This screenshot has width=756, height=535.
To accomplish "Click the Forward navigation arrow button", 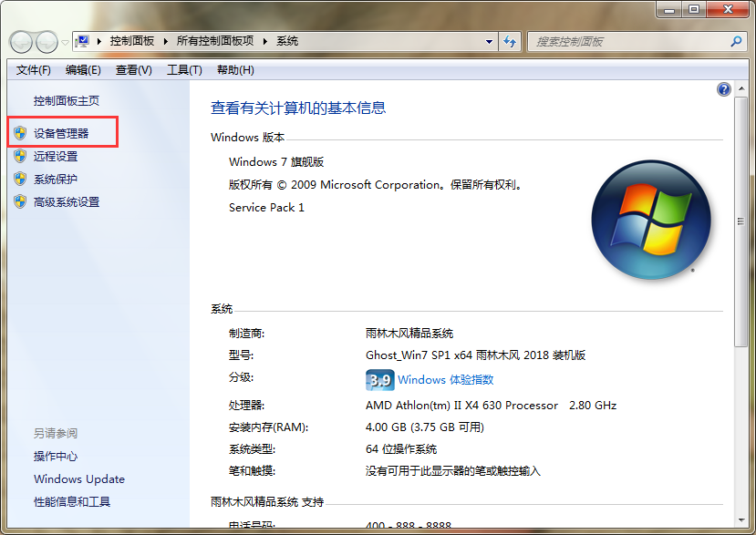I will click(47, 42).
